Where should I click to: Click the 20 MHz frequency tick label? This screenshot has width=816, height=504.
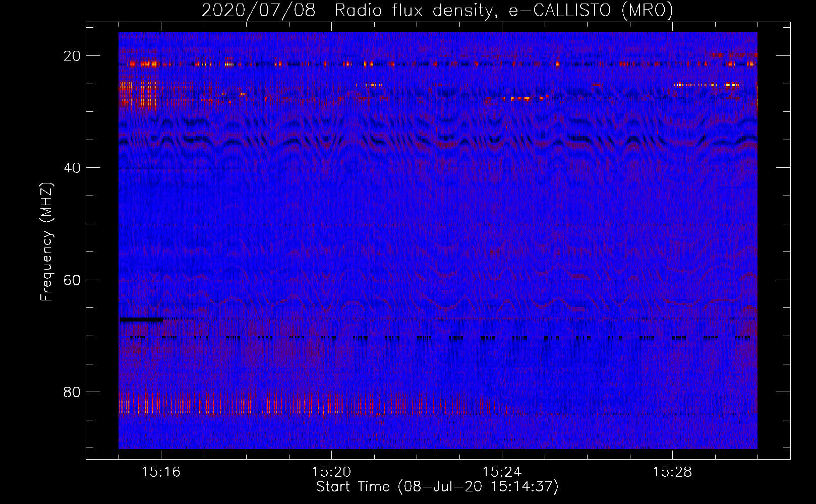72,56
